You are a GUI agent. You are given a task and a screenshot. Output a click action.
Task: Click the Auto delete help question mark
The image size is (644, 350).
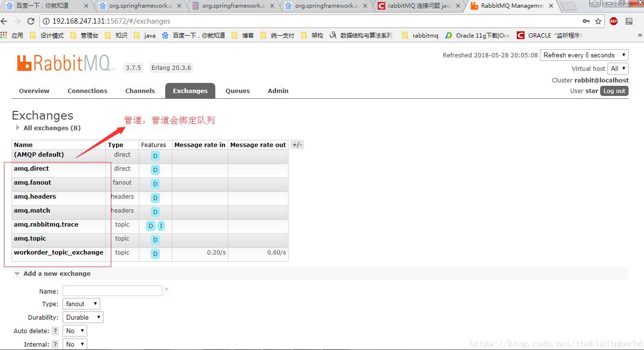click(x=55, y=331)
